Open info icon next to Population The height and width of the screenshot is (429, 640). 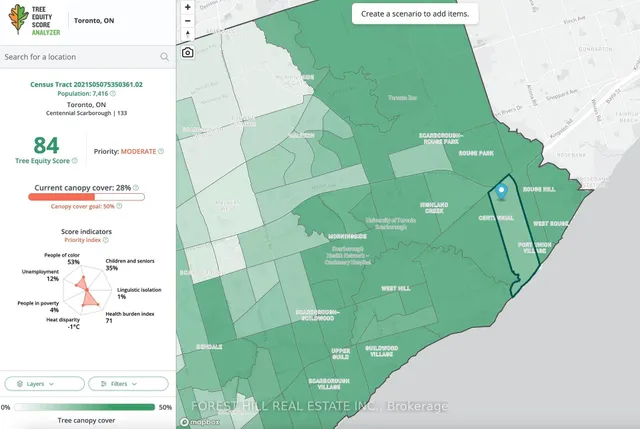click(x=113, y=93)
